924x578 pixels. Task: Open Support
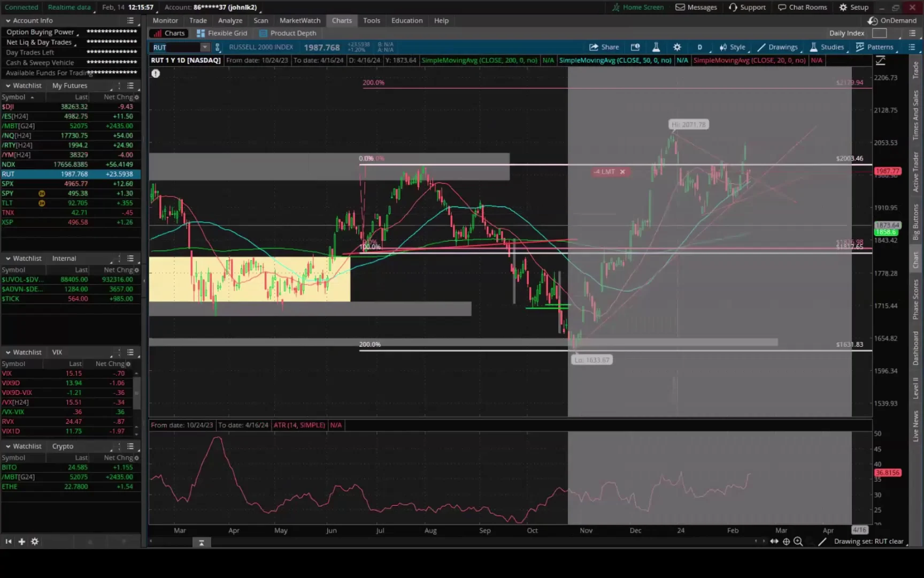(748, 7)
